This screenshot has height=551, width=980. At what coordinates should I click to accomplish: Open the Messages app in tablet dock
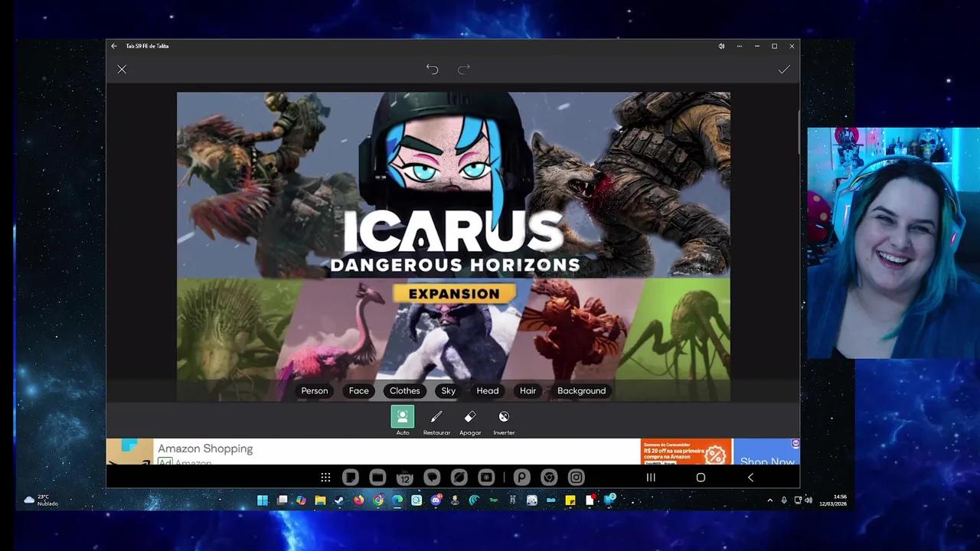point(432,478)
